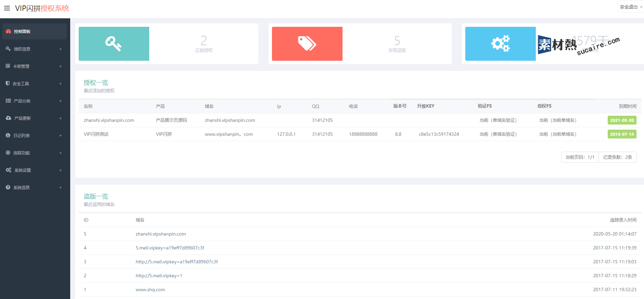Image resolution: width=644 pixels, height=299 pixels.
Task: Open the 卡密管理 menu item
Action: pos(34,66)
